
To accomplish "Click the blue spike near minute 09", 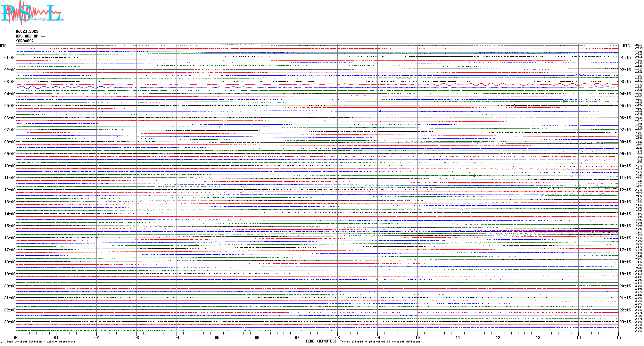I will pos(380,111).
